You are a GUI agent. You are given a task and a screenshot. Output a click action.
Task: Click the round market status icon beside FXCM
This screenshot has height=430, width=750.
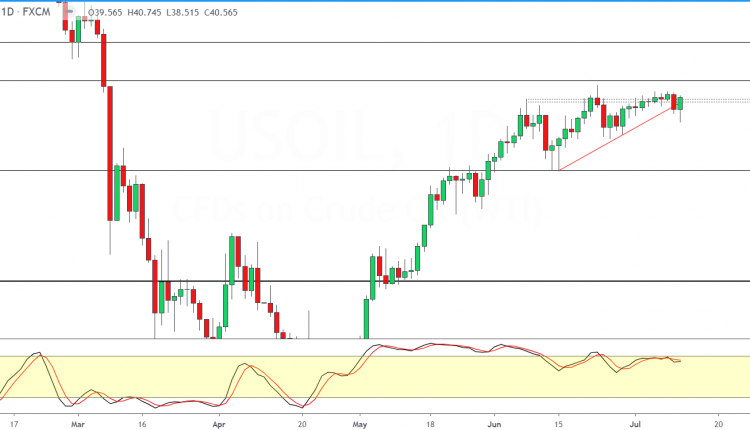coord(69,11)
